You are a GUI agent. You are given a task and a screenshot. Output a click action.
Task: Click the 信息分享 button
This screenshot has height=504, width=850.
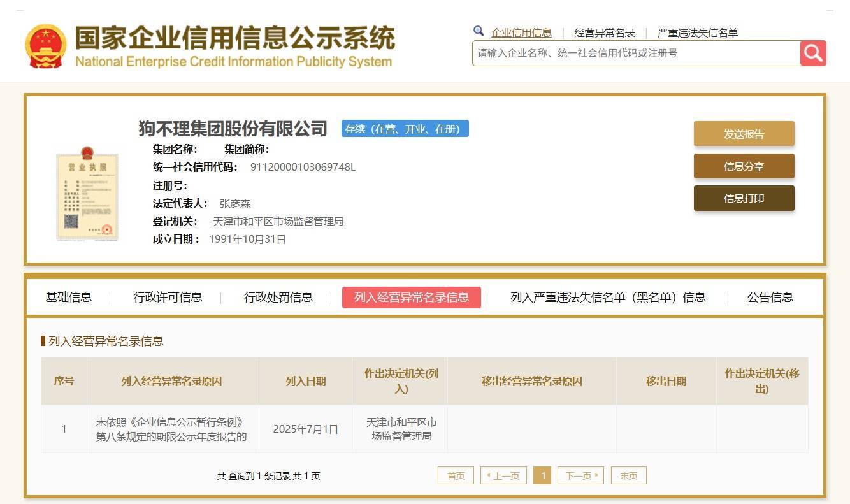pos(743,166)
